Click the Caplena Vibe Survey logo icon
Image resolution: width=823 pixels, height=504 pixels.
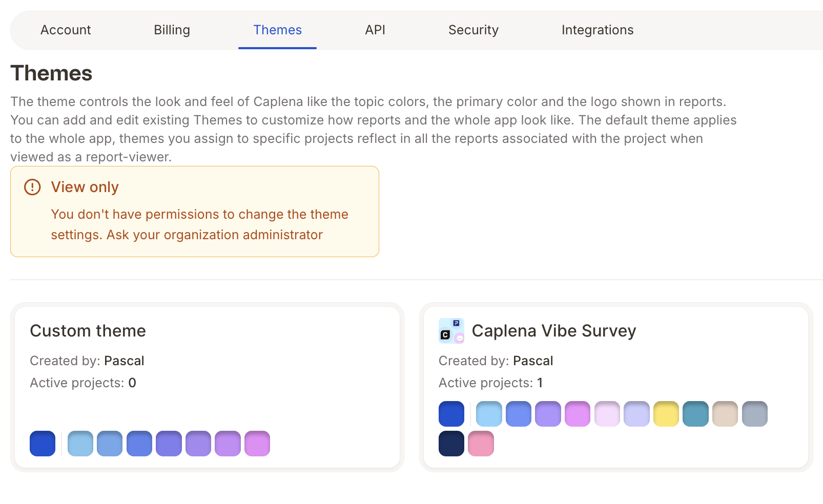(x=451, y=331)
